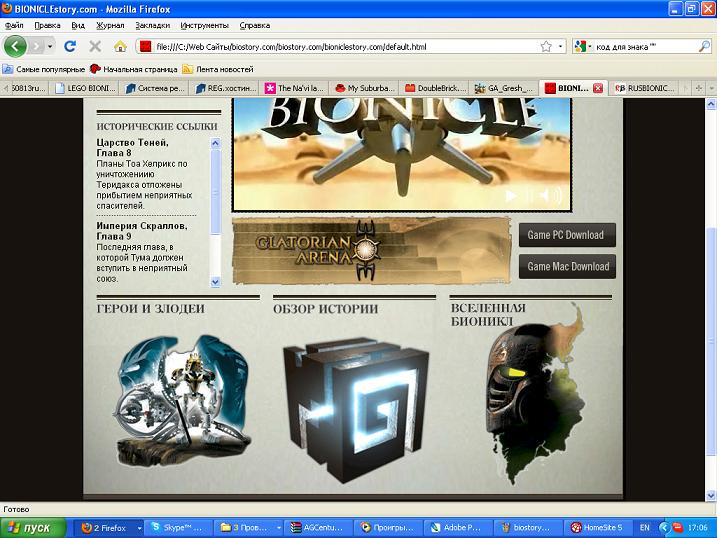Open the list all tabs dropdown

point(711,88)
